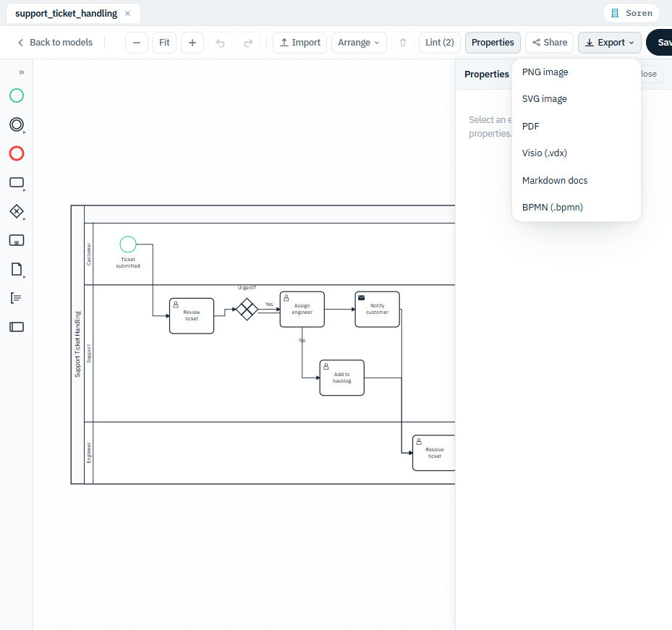Collapse the Export dropdown menu

coord(609,43)
